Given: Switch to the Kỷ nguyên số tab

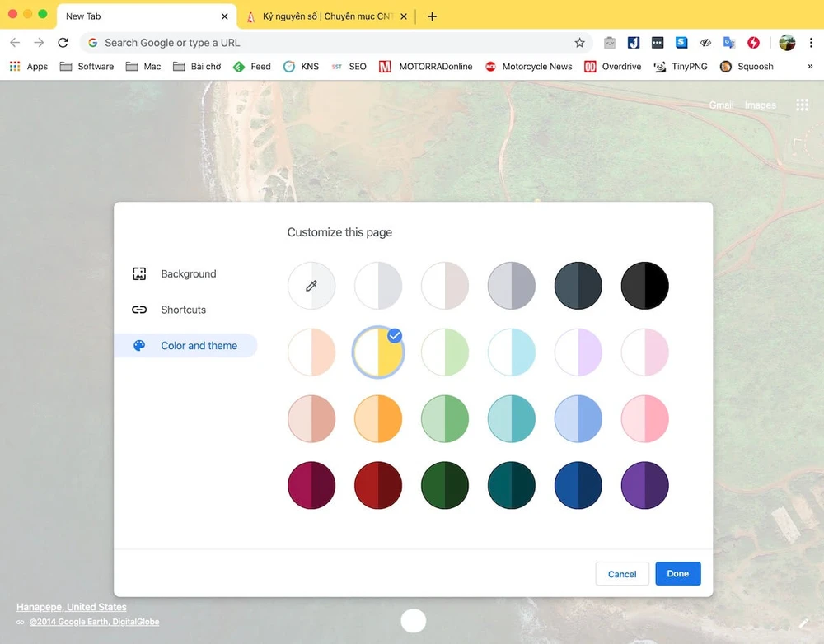Looking at the screenshot, I should click(x=321, y=16).
